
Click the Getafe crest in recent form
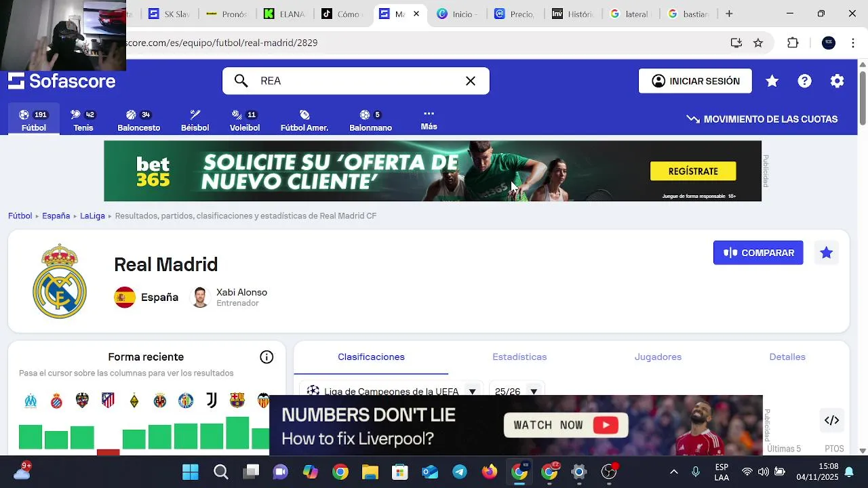click(185, 401)
